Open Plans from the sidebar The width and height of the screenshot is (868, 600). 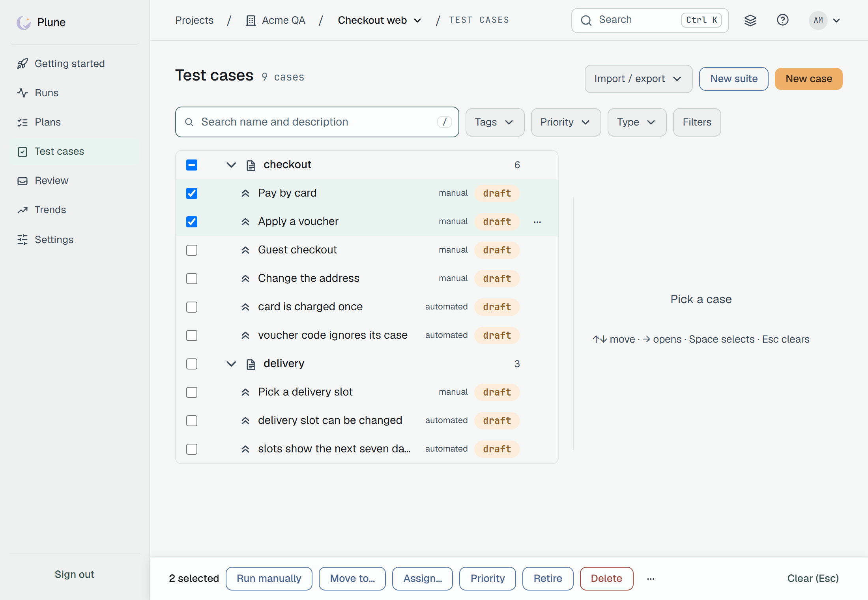click(x=74, y=122)
